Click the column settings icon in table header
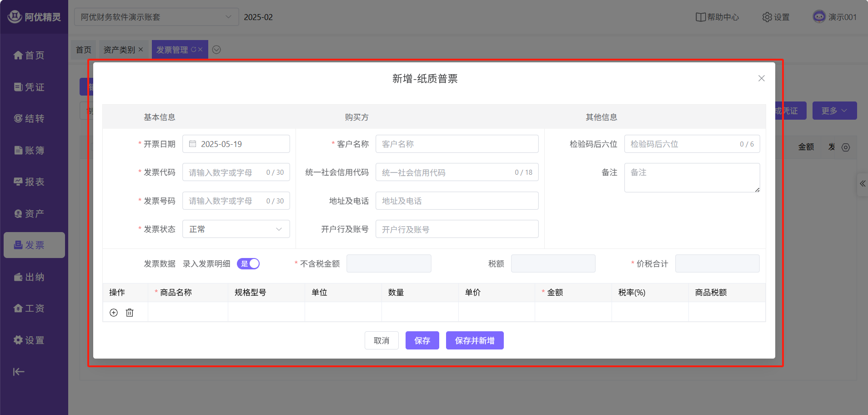This screenshot has height=415, width=868. click(x=846, y=147)
